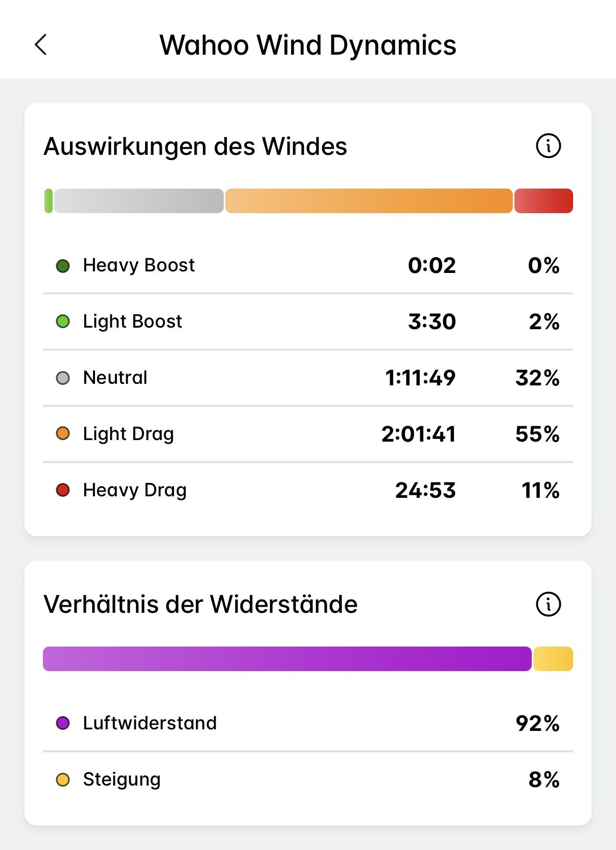
Task: Tap the gray Neutral dot
Action: click(x=63, y=378)
